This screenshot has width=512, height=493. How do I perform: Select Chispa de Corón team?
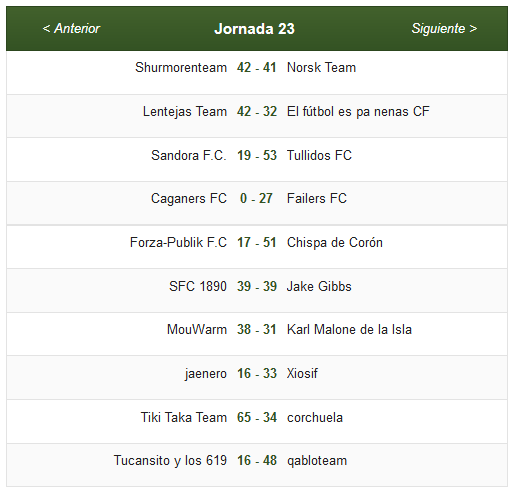point(335,243)
